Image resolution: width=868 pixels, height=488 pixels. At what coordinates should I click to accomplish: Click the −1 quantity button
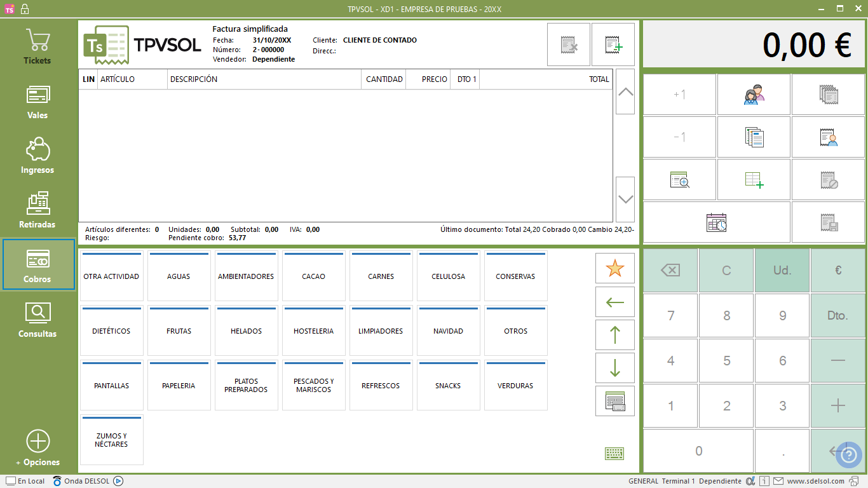[679, 137]
